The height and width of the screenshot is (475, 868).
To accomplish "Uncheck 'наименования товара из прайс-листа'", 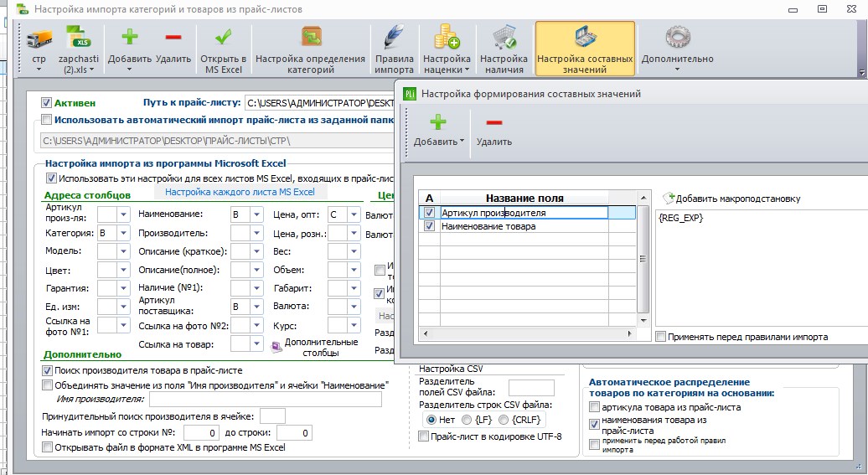I will (x=595, y=425).
